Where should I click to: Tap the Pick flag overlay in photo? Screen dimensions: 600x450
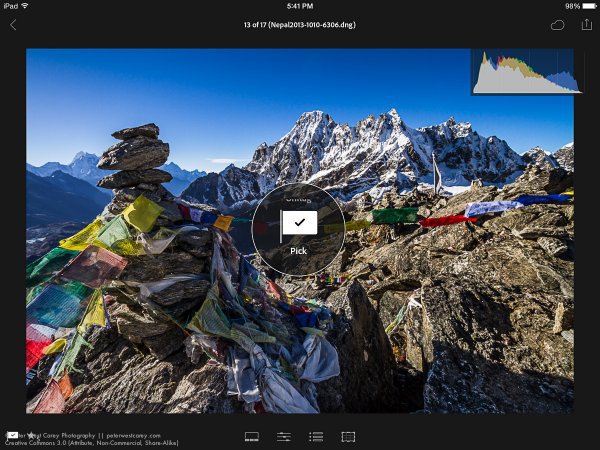click(298, 229)
